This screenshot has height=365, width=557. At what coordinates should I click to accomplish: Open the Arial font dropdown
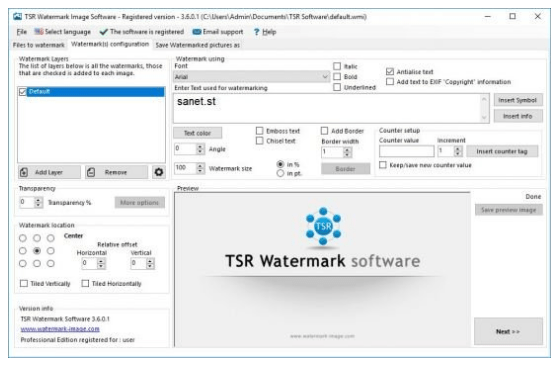click(x=252, y=77)
